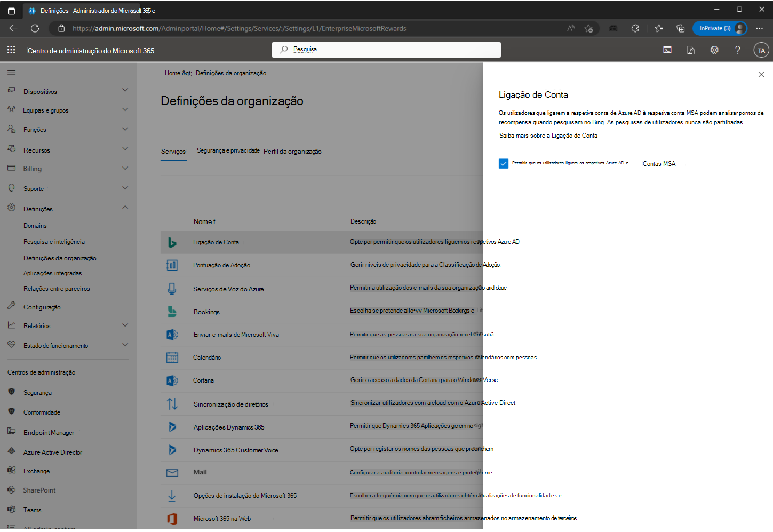Screen dimensions: 773x532
Task: Open the SharePoint admin center link
Action: click(39, 490)
